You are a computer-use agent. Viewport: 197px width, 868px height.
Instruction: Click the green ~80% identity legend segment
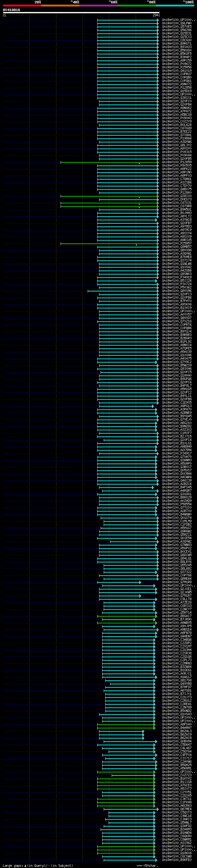coord(137,6)
